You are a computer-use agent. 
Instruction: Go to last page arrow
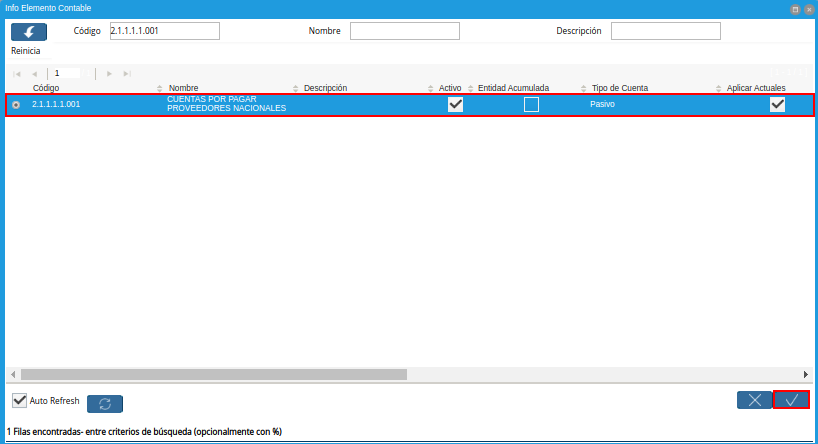pos(127,74)
